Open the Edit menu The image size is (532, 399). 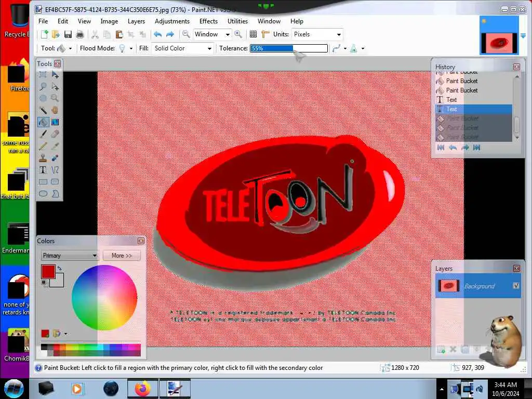(63, 21)
